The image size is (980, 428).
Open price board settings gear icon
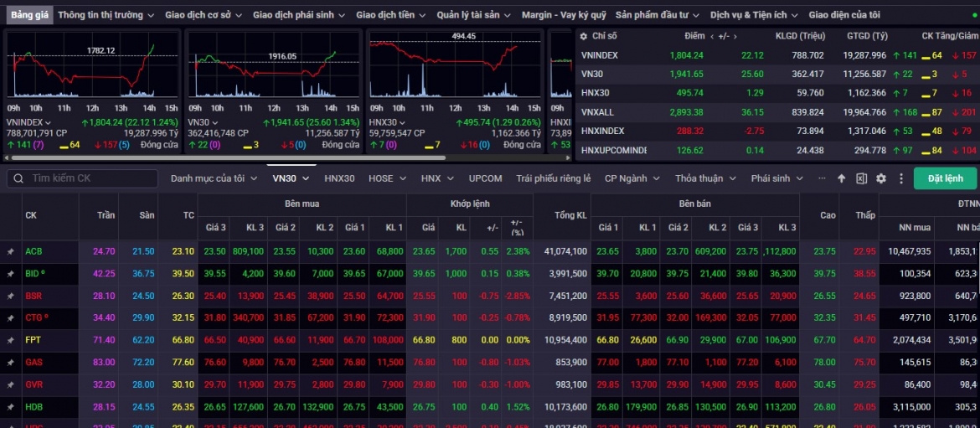click(x=880, y=178)
